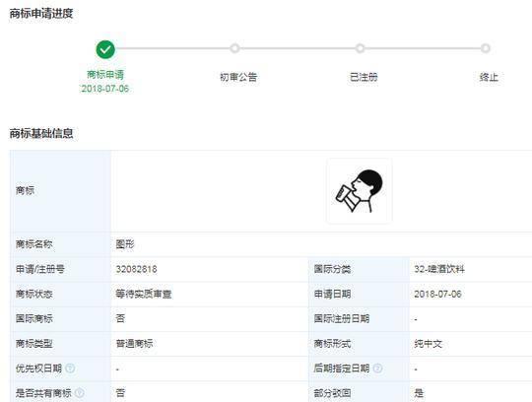Screen dimensions: 532x402
Task: Select the 纯中文 form value
Action: pos(428,344)
